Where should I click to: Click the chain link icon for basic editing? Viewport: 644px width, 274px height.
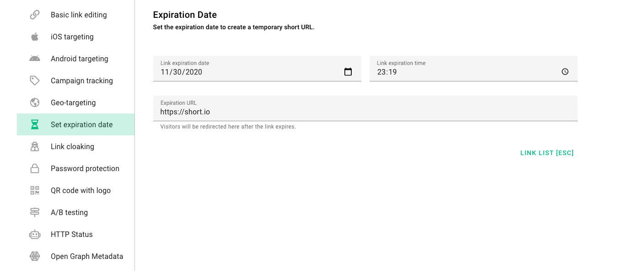(35, 15)
